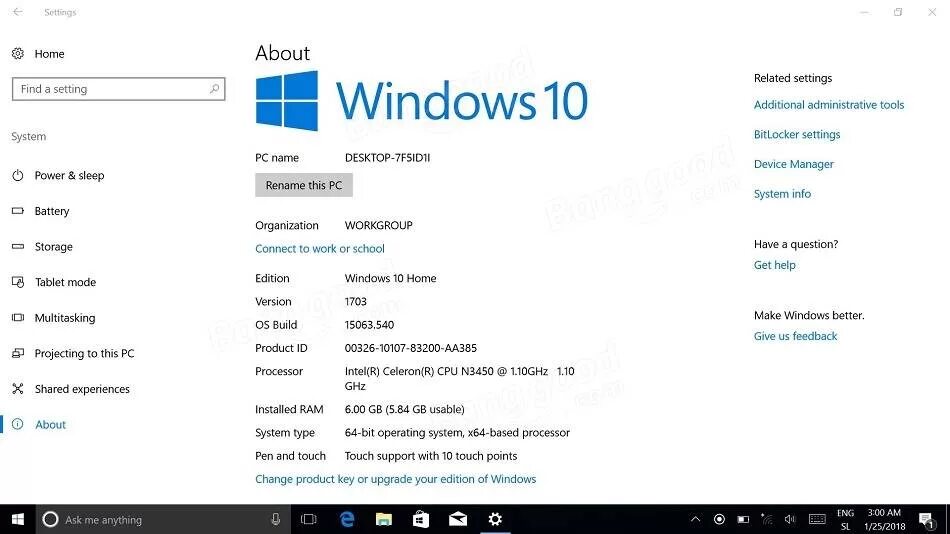The width and height of the screenshot is (950, 534).
Task: Click the search magnifier in Find a setting
Action: (214, 89)
